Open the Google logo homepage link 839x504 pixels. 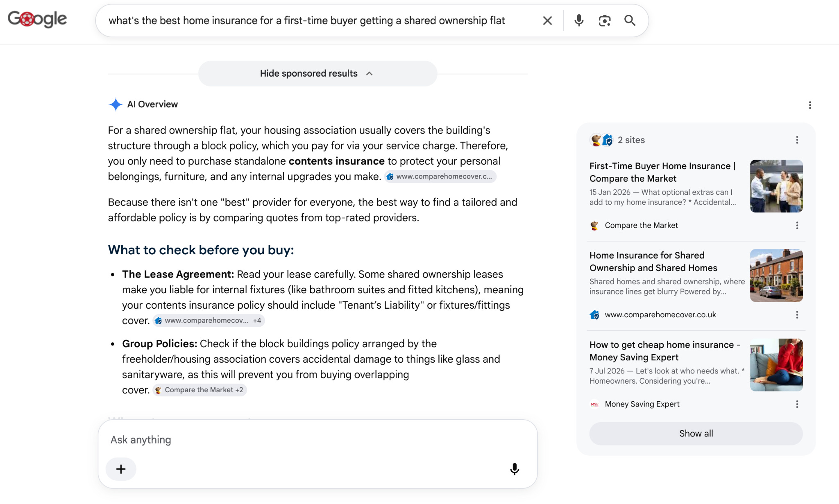(x=37, y=19)
